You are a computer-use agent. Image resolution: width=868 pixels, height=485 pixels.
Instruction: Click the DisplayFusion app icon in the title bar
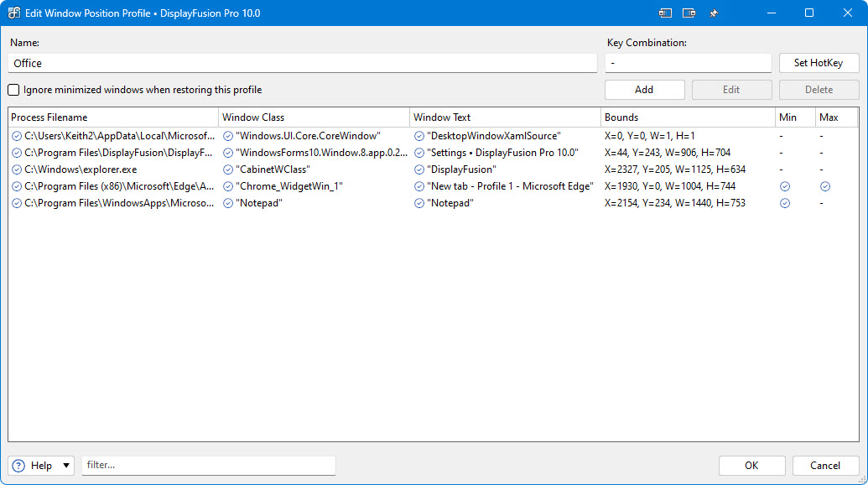point(14,13)
